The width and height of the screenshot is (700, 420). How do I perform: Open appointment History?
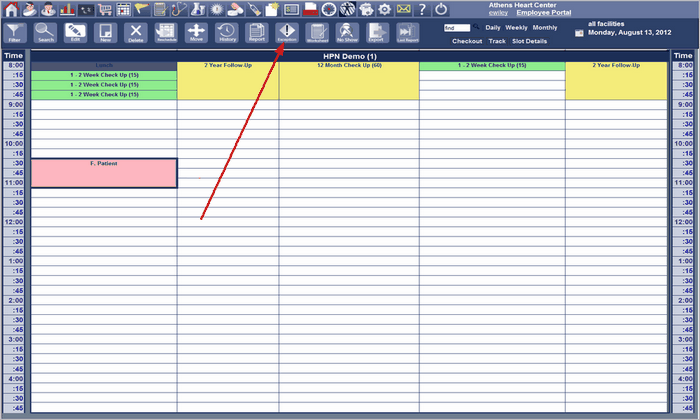coord(227,33)
